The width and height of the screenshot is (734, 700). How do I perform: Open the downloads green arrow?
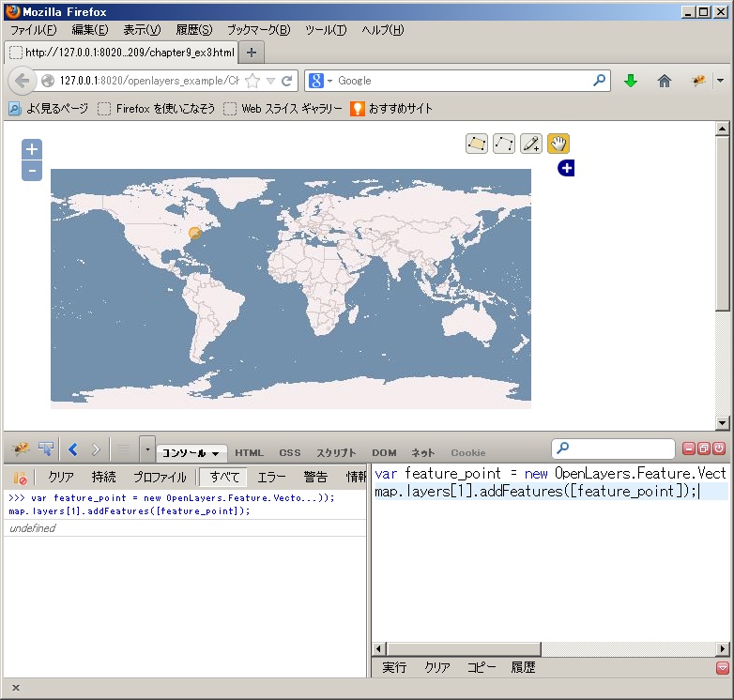pyautogui.click(x=631, y=81)
